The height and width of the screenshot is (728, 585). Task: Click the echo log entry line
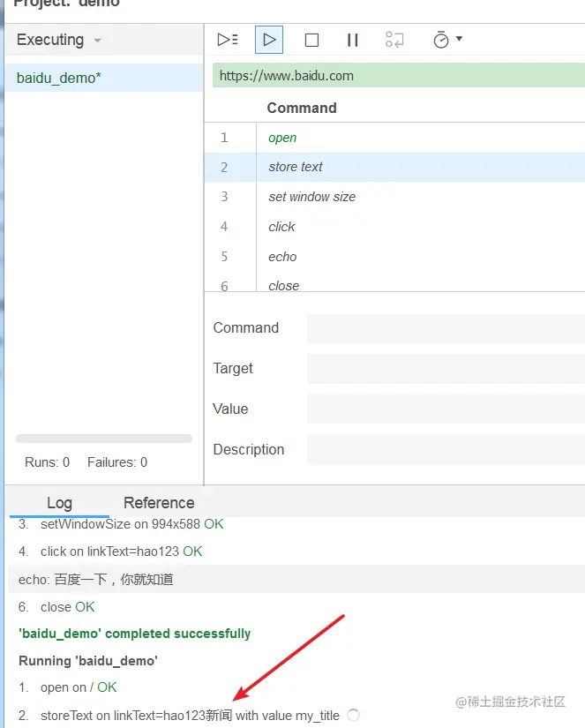tap(296, 579)
